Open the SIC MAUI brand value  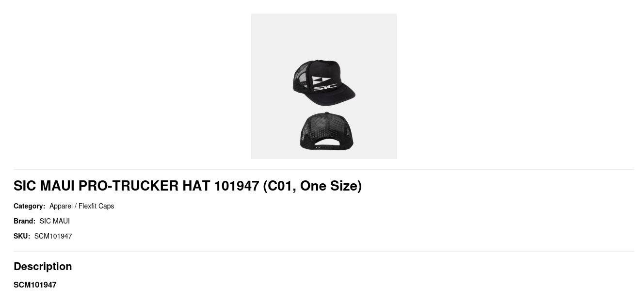[x=55, y=221]
